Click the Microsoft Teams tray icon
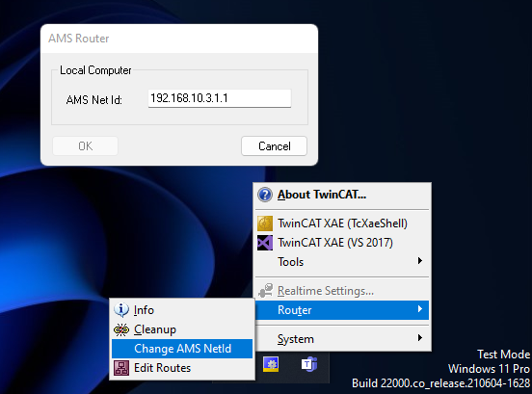This screenshot has width=532, height=394. [309, 364]
